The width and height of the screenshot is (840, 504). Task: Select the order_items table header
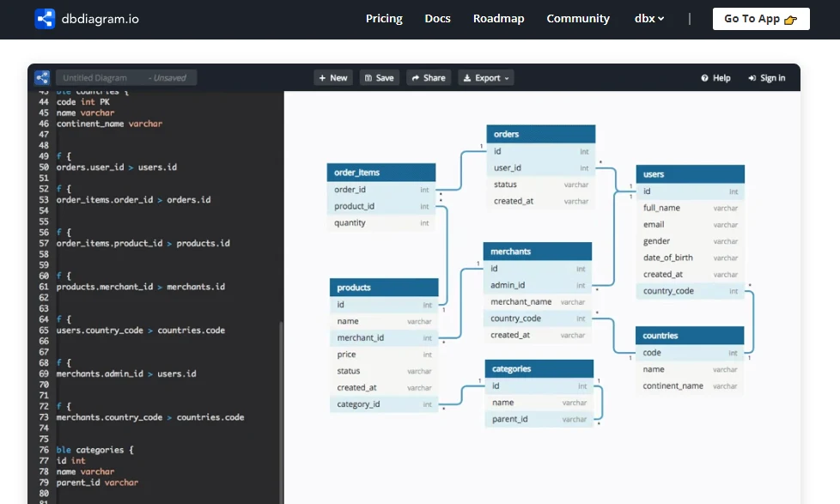click(380, 173)
